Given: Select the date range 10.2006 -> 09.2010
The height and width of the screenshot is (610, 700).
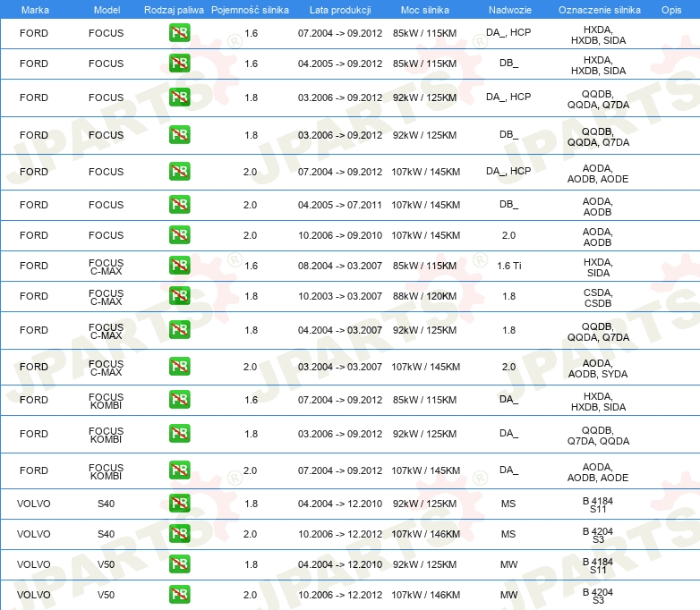Looking at the screenshot, I should [340, 235].
